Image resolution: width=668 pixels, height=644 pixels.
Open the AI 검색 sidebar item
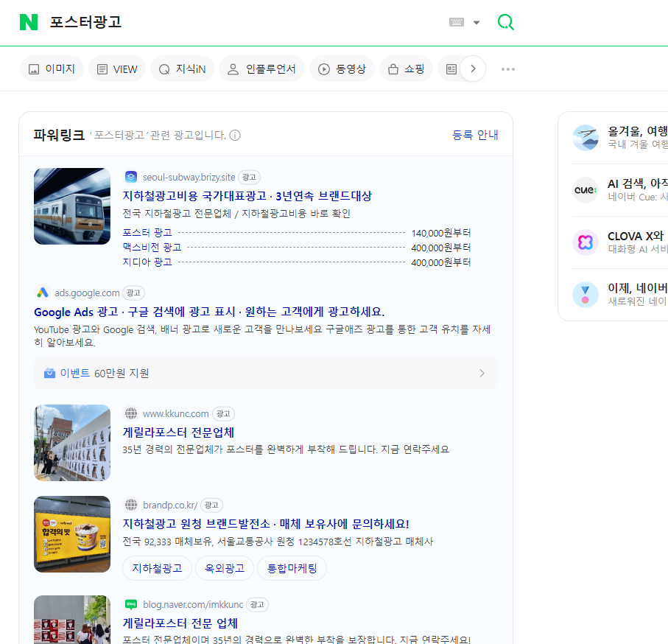click(x=620, y=190)
